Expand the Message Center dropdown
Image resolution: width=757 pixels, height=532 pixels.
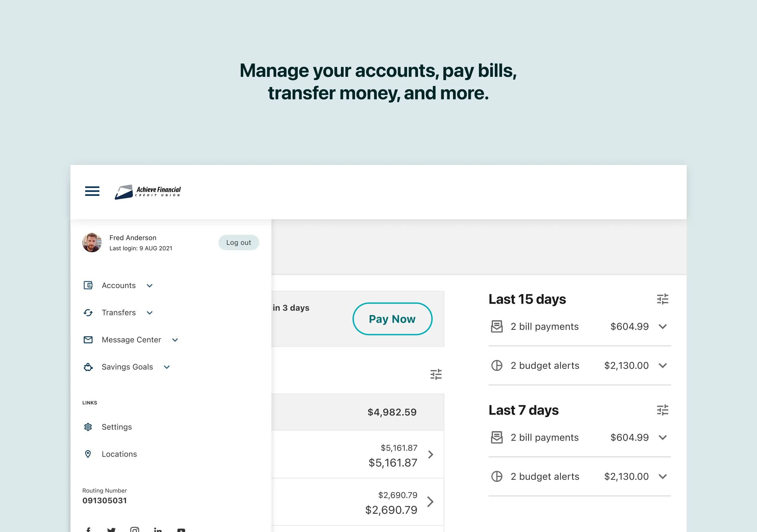click(176, 340)
